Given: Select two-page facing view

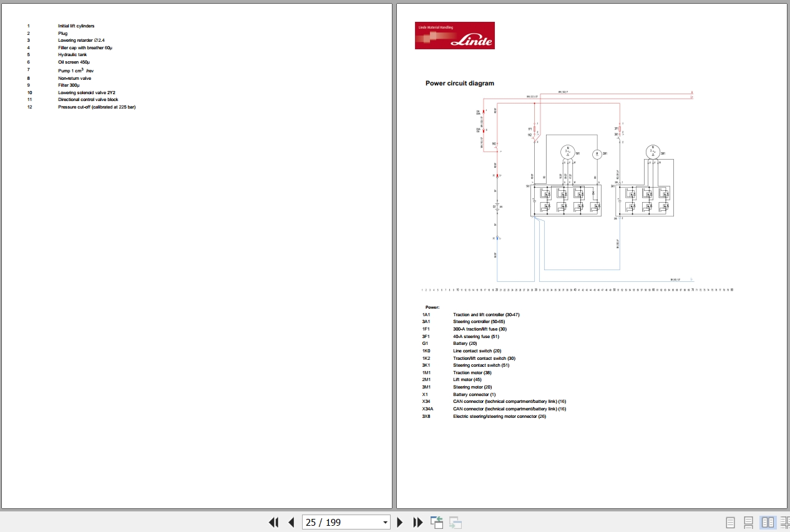Looking at the screenshot, I should click(x=768, y=523).
